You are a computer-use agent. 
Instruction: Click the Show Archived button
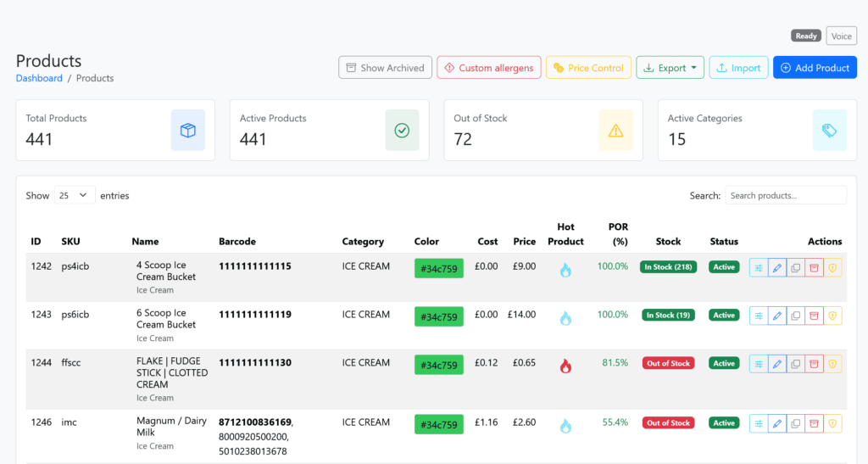386,68
